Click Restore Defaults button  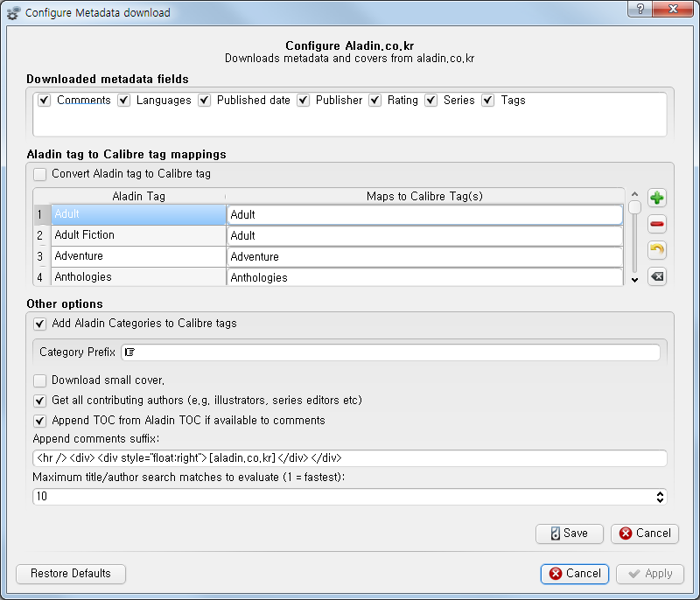tap(71, 574)
